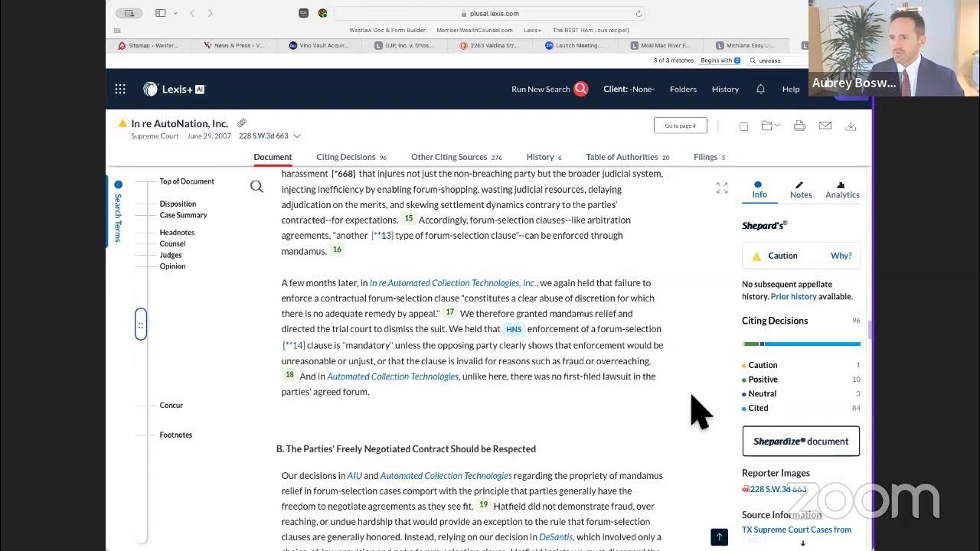This screenshot has width=980, height=551.
Task: Jump to Footnotes in outline
Action: [176, 435]
